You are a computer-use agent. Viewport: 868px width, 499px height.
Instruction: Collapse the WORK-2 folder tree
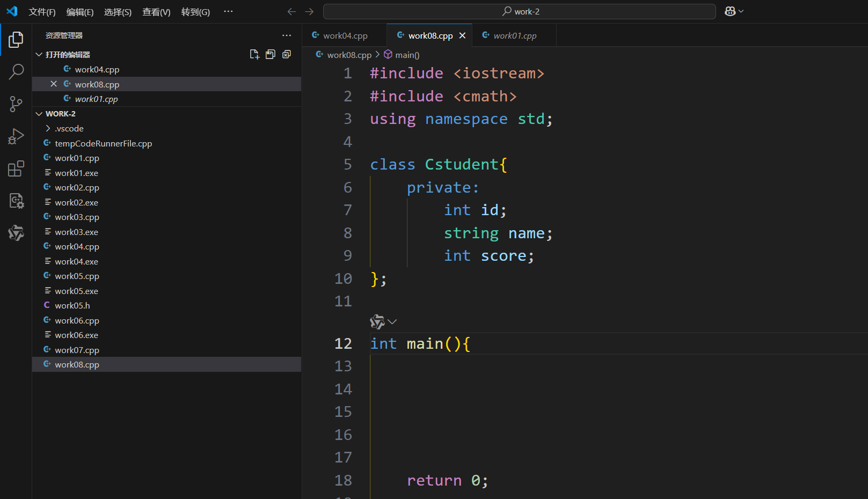[x=39, y=113]
